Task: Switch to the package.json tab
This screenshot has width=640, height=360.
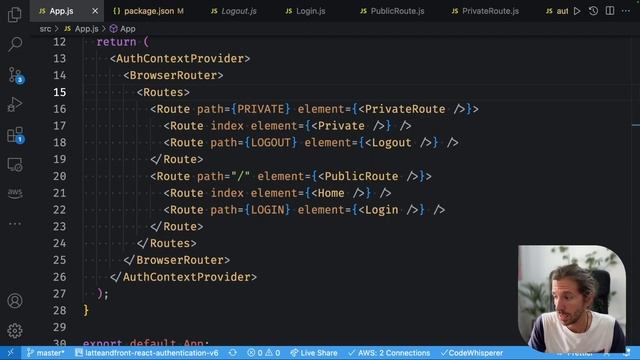Action: (149, 11)
